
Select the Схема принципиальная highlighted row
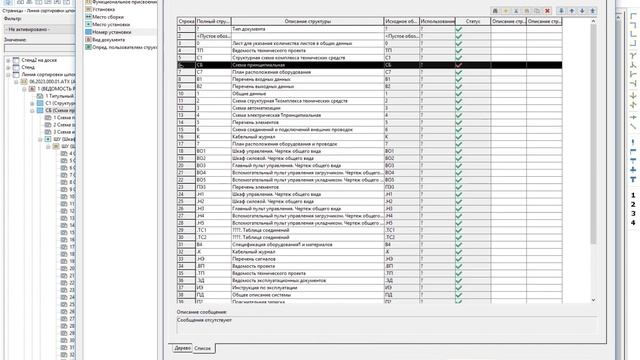tap(369, 65)
